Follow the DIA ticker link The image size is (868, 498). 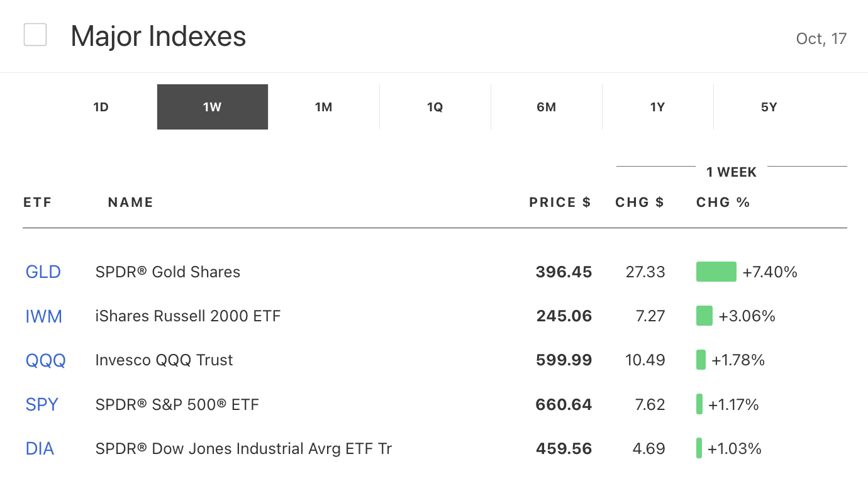(x=40, y=449)
